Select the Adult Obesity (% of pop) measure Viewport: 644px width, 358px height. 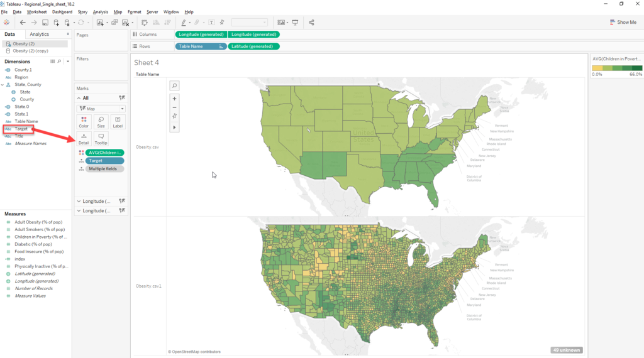pos(38,222)
